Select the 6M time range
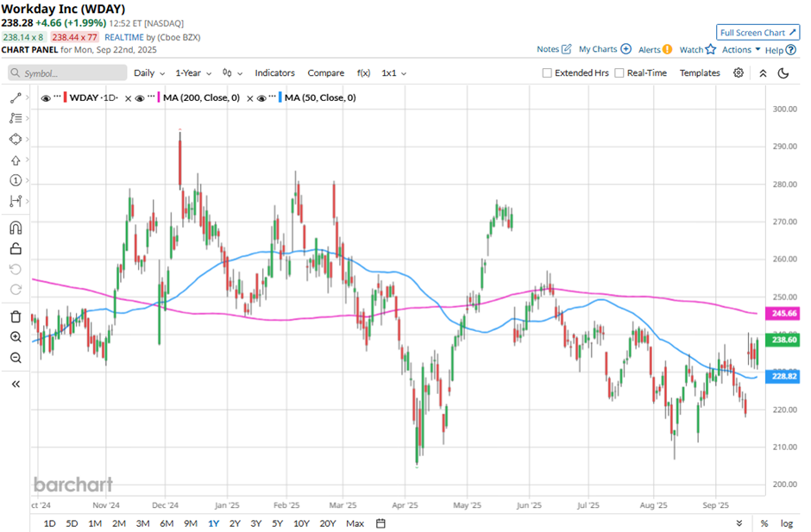 point(167,523)
